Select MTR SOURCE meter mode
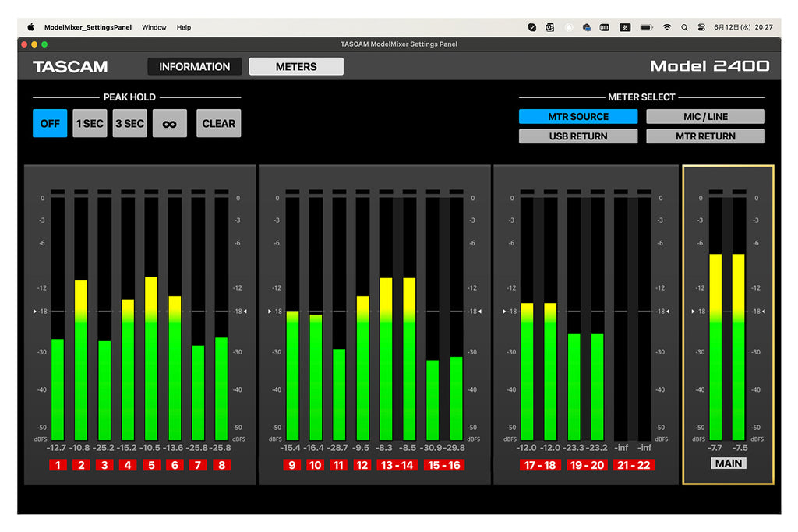798x532 pixels. click(x=578, y=117)
